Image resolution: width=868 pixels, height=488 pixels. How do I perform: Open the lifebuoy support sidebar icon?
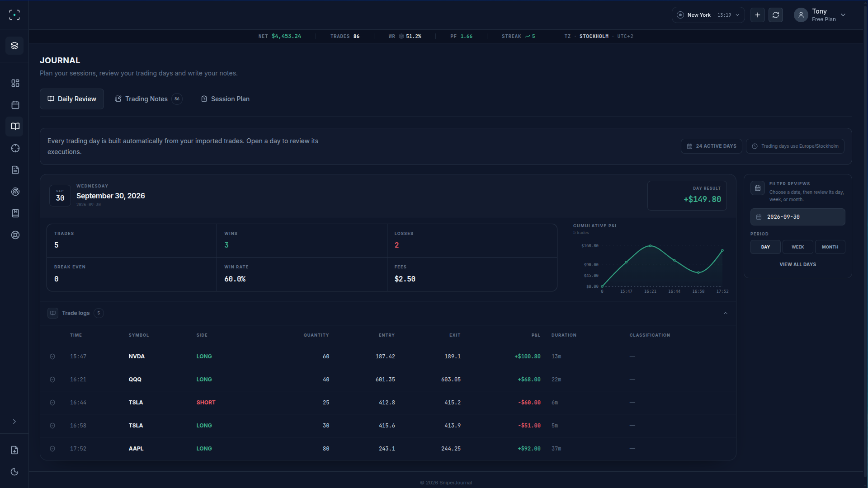[15, 235]
